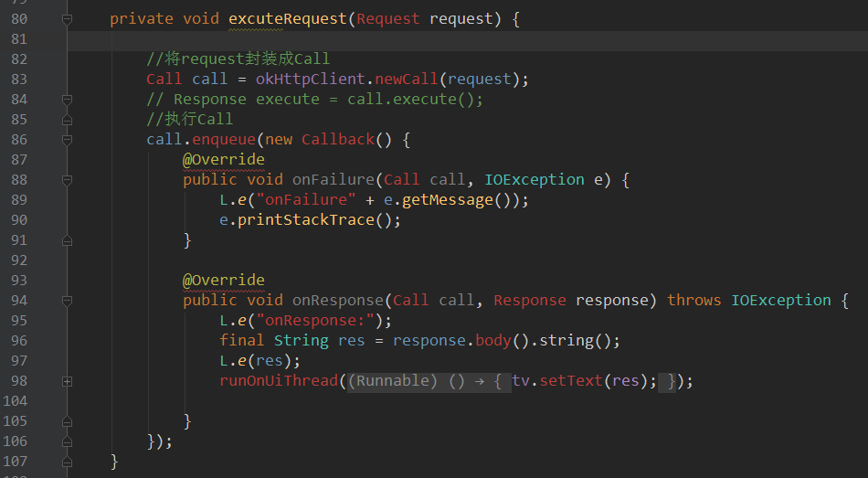Click the comment '//执行Call'
This screenshot has width=868, height=478.
(x=190, y=120)
